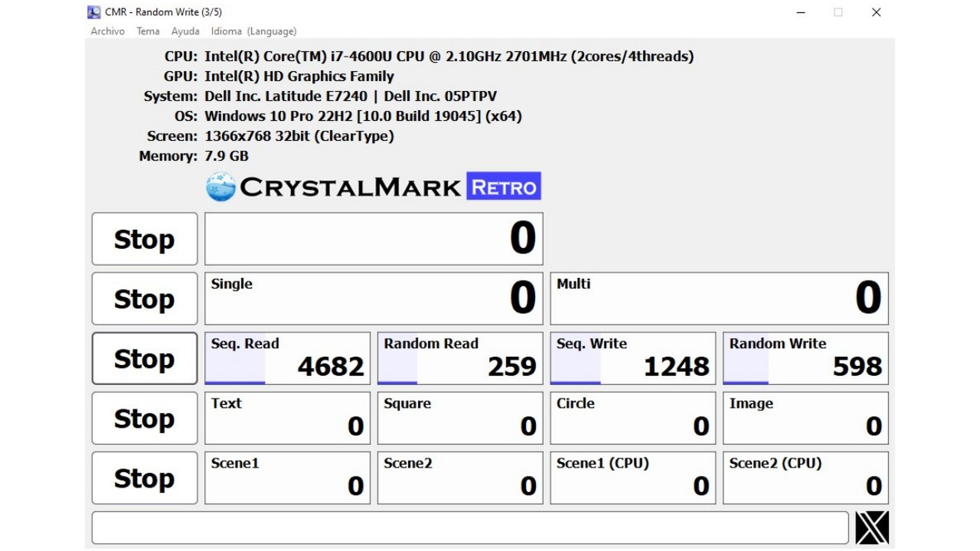Click the Memory text 7.9 GB

(x=227, y=156)
